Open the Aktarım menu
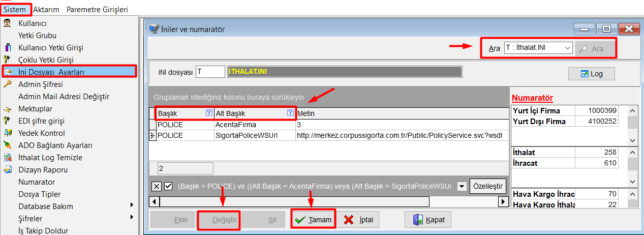Screen dimensions: 644x235 click(46, 9)
